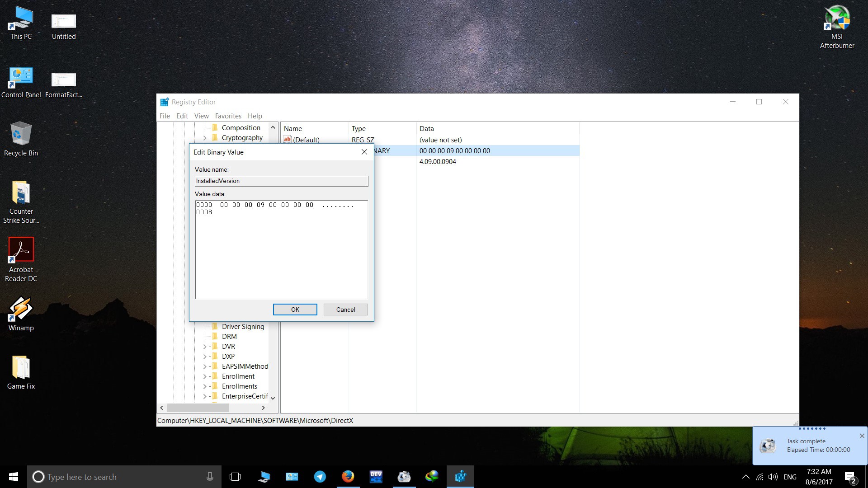Select the Driver Signing folder icon
Screen dimensions: 868x488
(x=215, y=327)
